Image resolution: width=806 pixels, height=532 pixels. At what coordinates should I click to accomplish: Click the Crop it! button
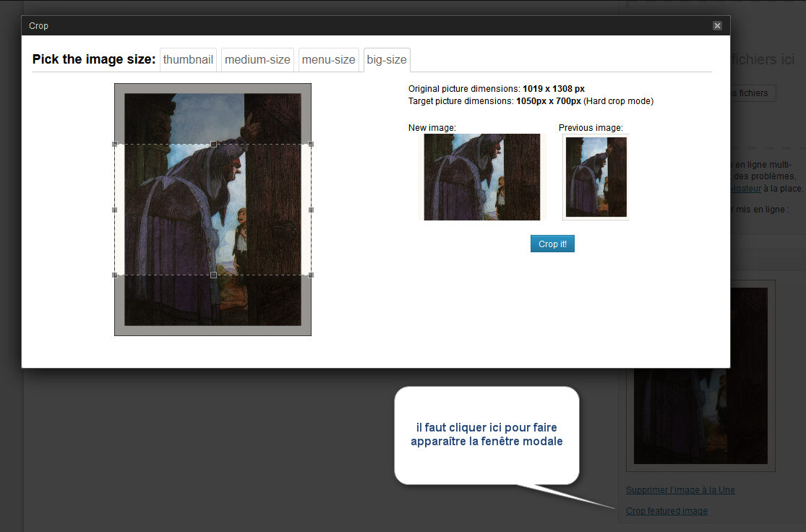[x=552, y=244]
